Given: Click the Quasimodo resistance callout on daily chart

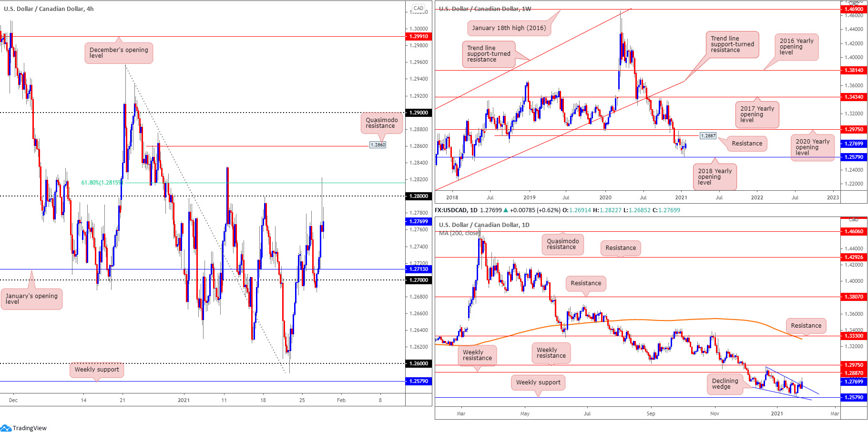Looking at the screenshot, I should 562,244.
